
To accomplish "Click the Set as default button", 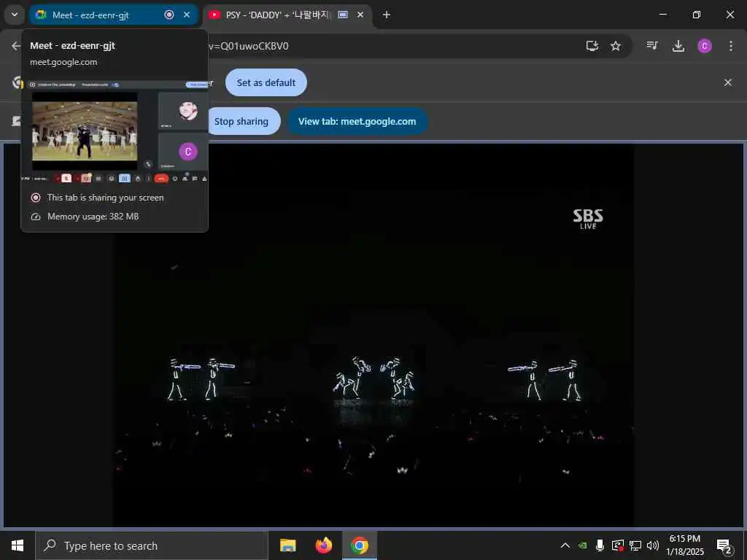I will (x=266, y=82).
